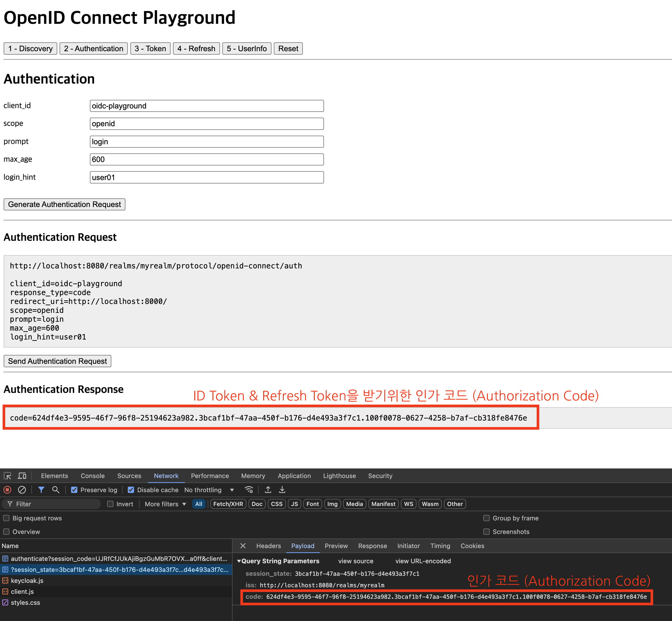
Task: Stop recording network log
Action: coord(7,490)
